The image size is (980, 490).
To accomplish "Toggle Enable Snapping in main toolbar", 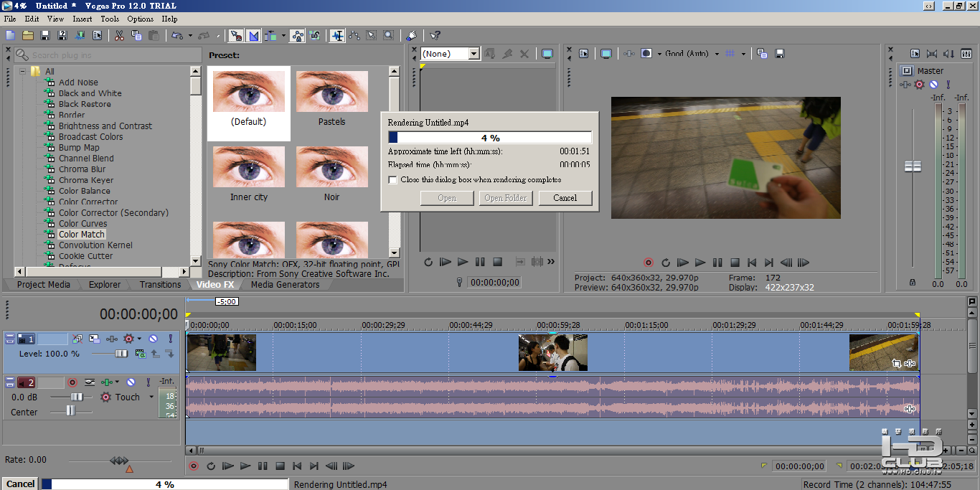I will tap(235, 35).
